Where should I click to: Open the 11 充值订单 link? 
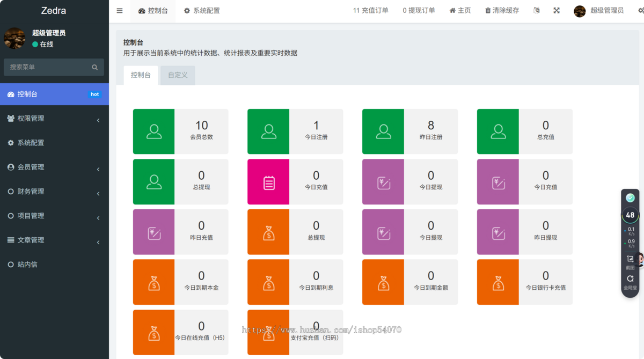click(x=371, y=11)
